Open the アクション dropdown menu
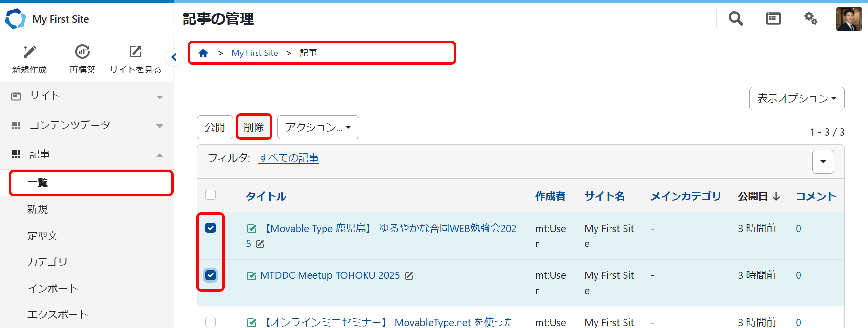 (x=318, y=127)
